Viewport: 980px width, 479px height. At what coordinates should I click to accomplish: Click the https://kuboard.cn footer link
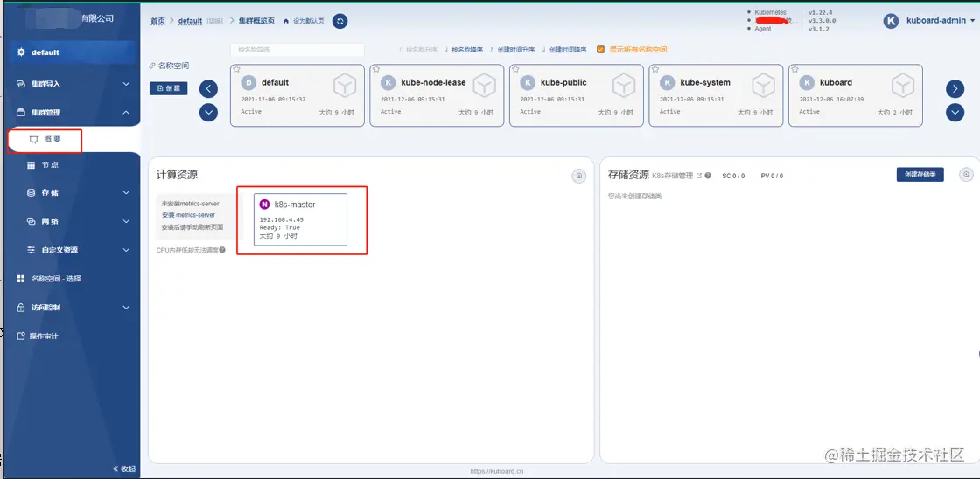coord(497,472)
